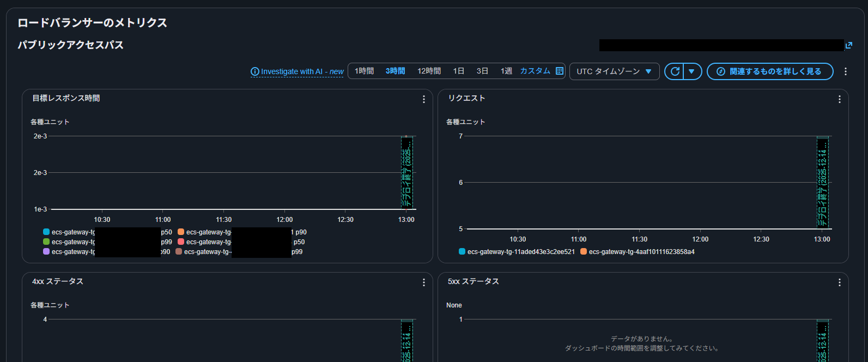Click deployment marker in 4xx ステータス chart
This screenshot has width=868, height=362.
coord(406,341)
